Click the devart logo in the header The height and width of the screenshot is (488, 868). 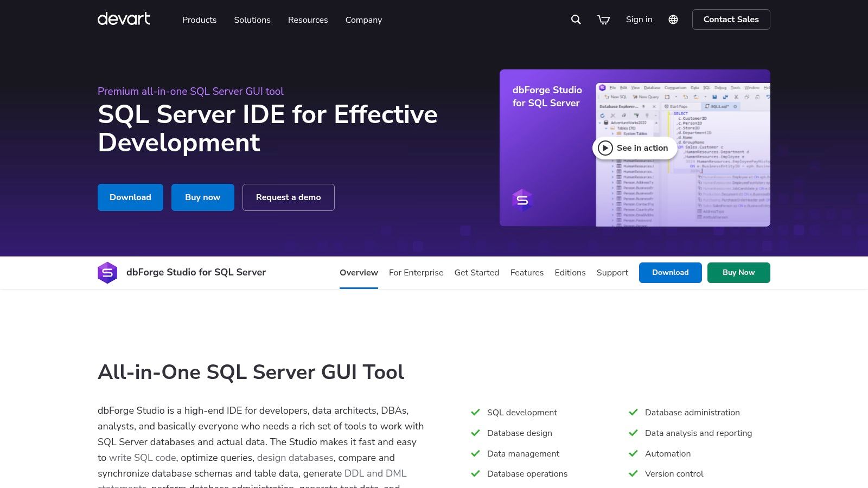[124, 19]
